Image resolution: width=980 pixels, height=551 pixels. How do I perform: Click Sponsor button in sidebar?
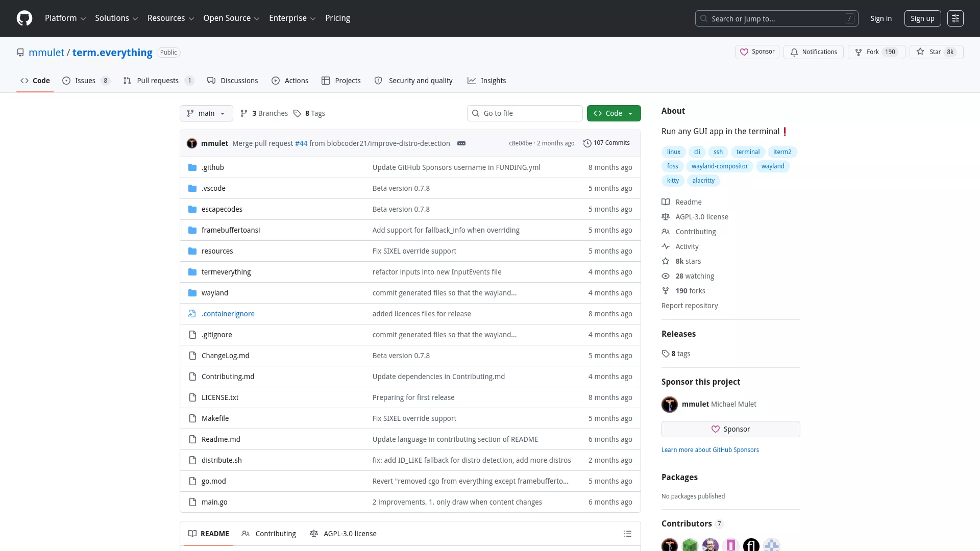coord(731,429)
